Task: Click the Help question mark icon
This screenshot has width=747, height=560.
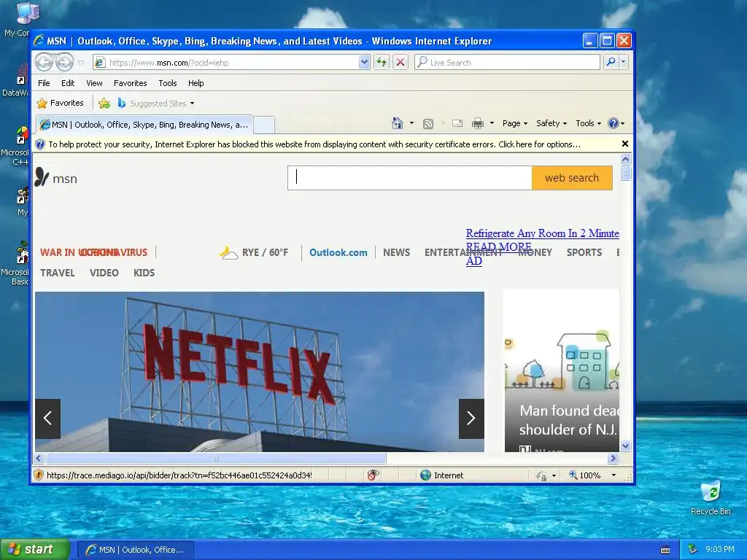Action: pyautogui.click(x=613, y=123)
